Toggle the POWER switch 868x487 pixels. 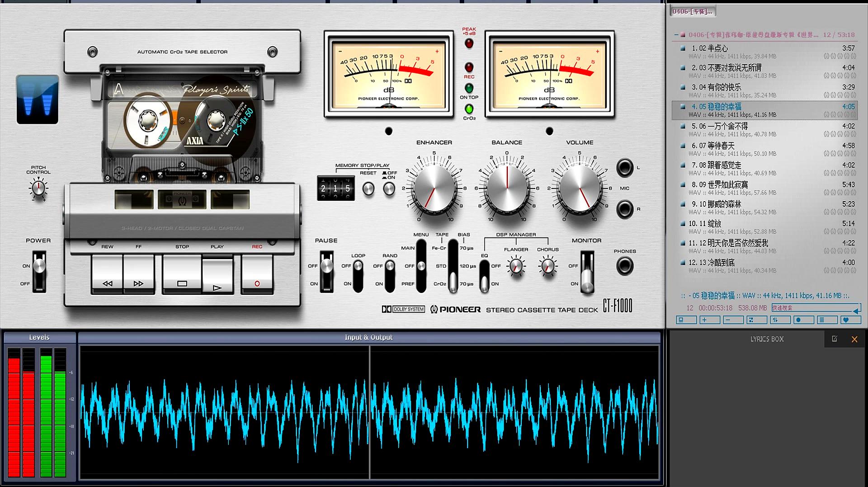(39, 272)
